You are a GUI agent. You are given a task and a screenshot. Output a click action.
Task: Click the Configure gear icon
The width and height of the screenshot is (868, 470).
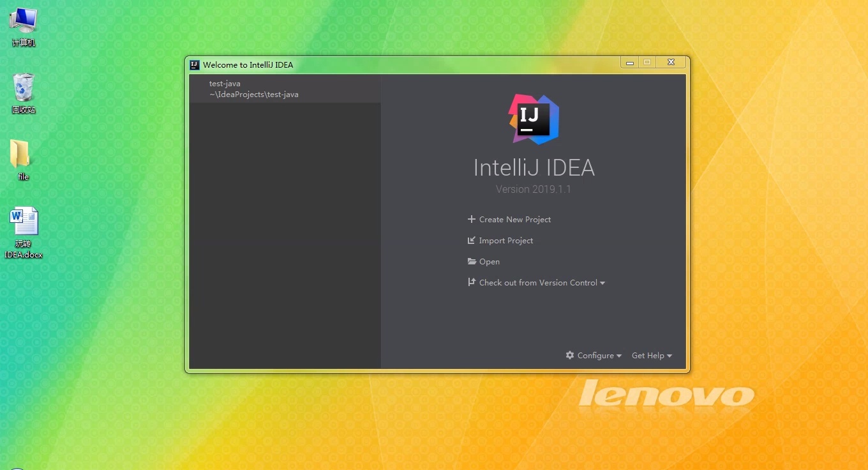570,355
